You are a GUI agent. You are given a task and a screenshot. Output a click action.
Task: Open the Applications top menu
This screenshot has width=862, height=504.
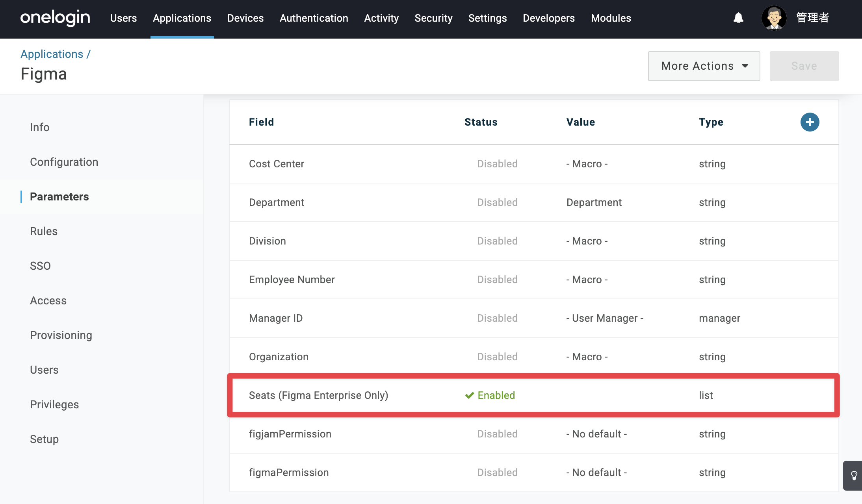182,18
